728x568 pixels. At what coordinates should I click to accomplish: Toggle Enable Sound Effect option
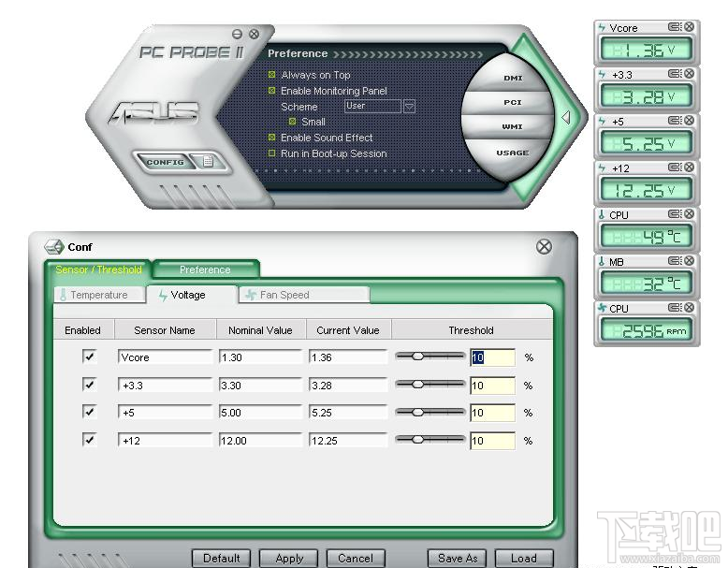point(272,138)
